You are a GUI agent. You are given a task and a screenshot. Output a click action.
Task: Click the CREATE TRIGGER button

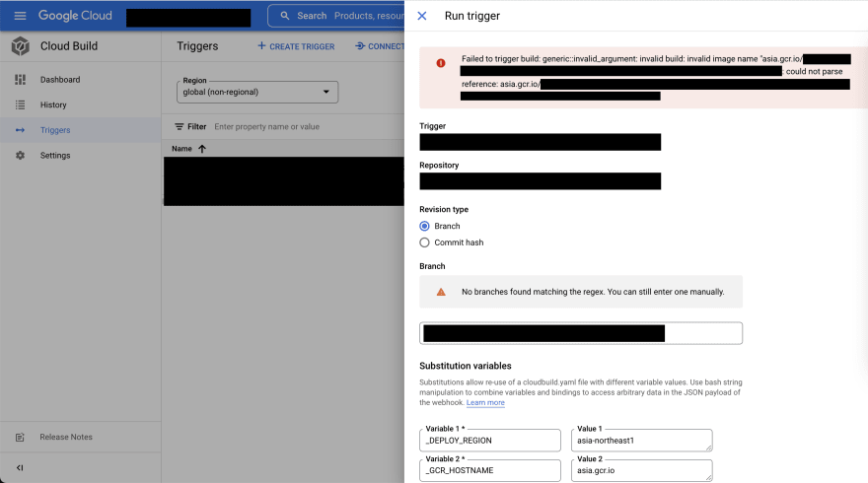(x=296, y=46)
